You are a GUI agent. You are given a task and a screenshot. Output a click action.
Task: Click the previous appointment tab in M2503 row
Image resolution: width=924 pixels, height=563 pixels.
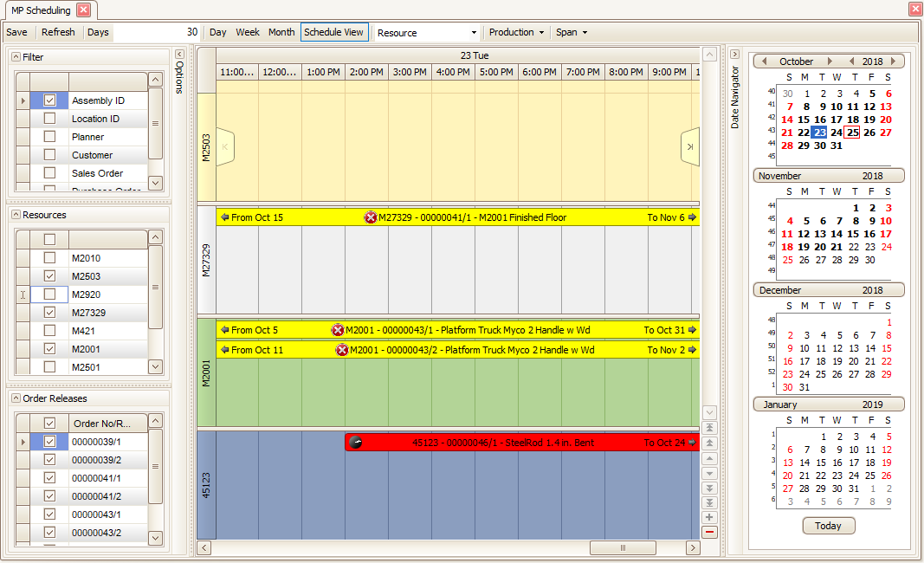click(225, 146)
